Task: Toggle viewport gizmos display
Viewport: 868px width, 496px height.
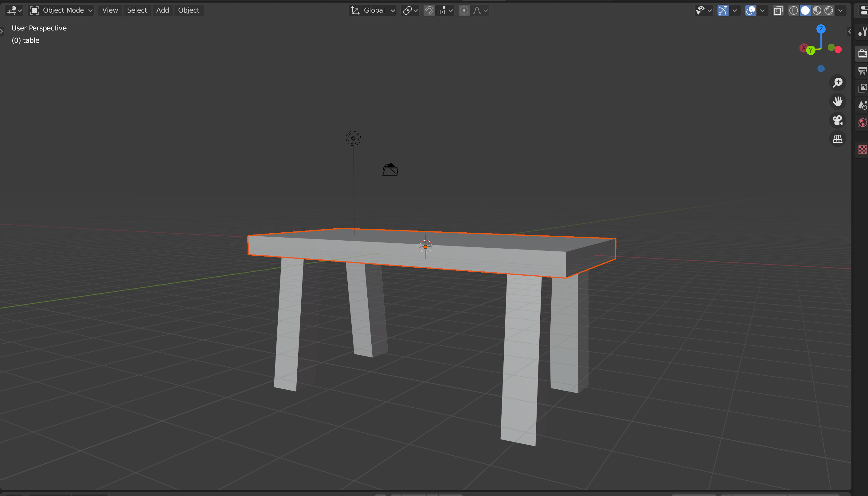Action: (723, 10)
